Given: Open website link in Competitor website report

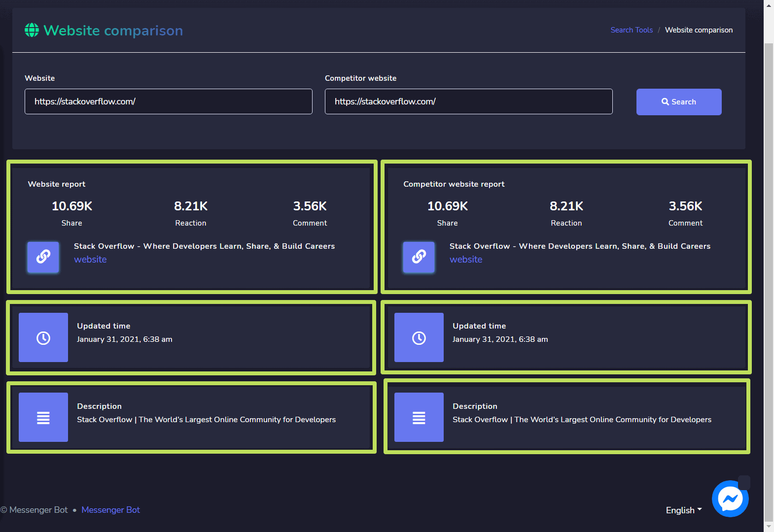Looking at the screenshot, I should tap(466, 260).
